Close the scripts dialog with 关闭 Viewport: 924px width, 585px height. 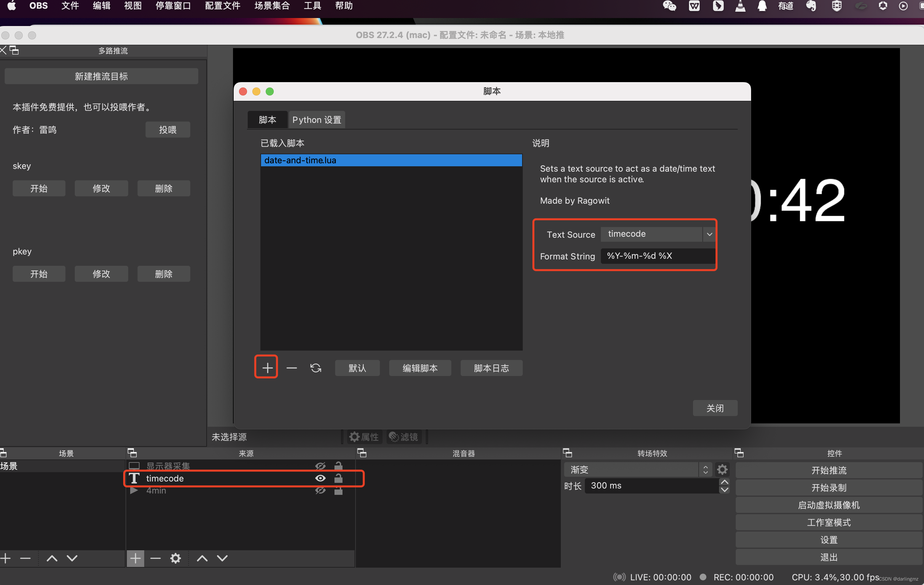tap(715, 408)
